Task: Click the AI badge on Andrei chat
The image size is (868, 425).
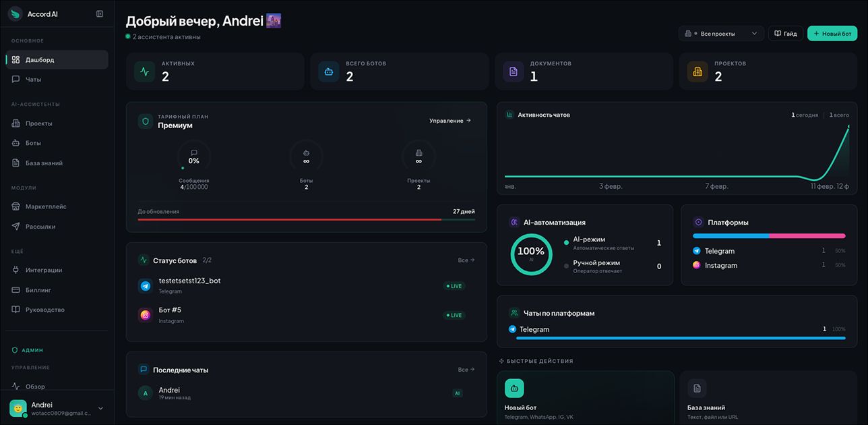Action: tap(458, 393)
